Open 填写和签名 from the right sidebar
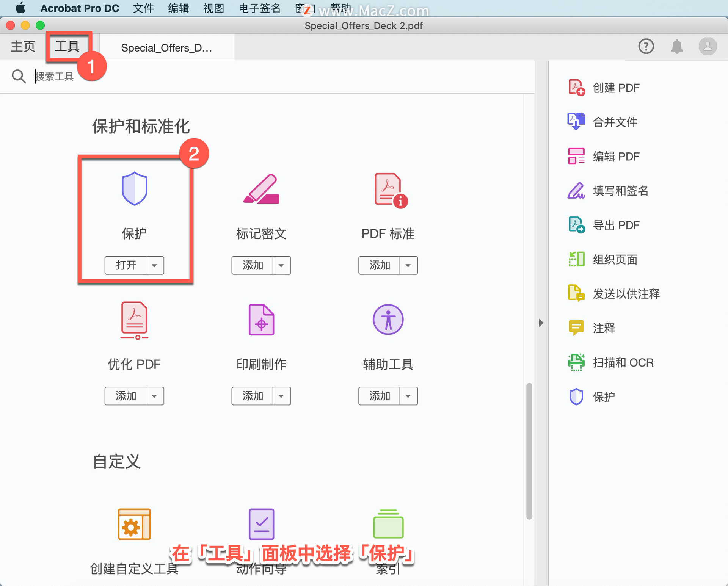The height and width of the screenshot is (586, 728). pyautogui.click(x=608, y=191)
